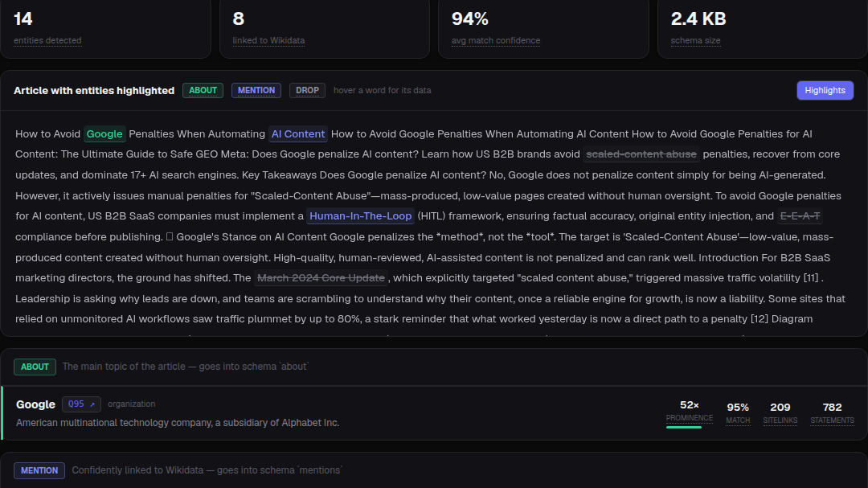The width and height of the screenshot is (868, 488).
Task: Click the schema size label
Action: pyautogui.click(x=695, y=40)
